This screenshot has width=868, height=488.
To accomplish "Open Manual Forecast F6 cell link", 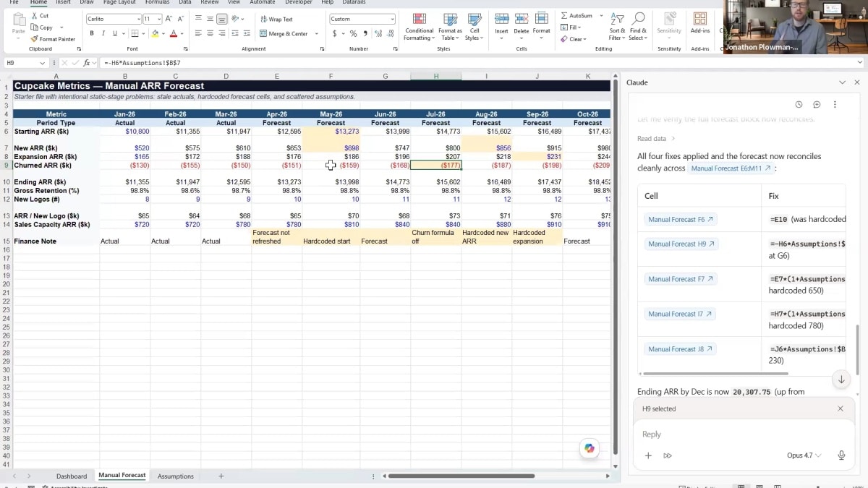I will 681,219.
